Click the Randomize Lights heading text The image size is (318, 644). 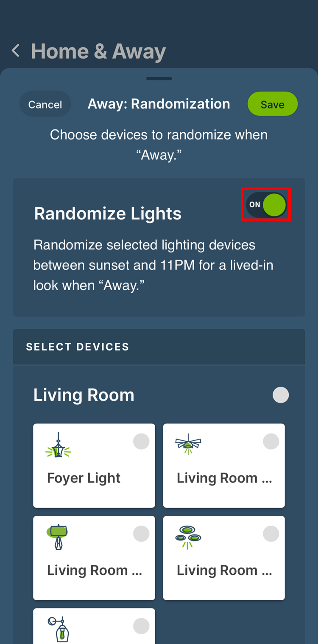click(x=108, y=213)
